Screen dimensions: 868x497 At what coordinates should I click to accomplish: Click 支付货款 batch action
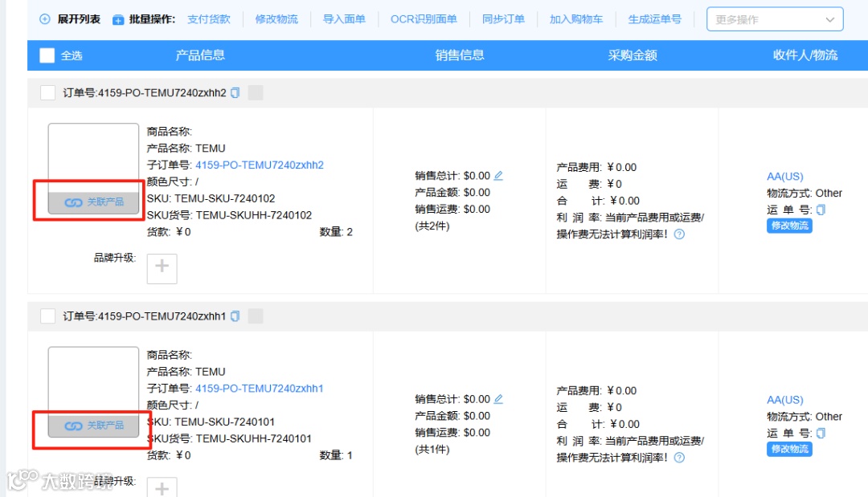209,19
